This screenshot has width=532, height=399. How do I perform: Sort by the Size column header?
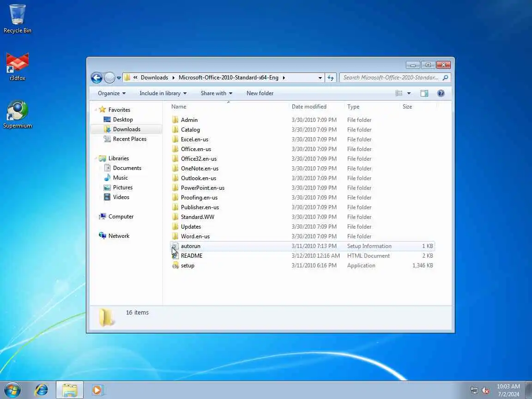click(x=418, y=107)
